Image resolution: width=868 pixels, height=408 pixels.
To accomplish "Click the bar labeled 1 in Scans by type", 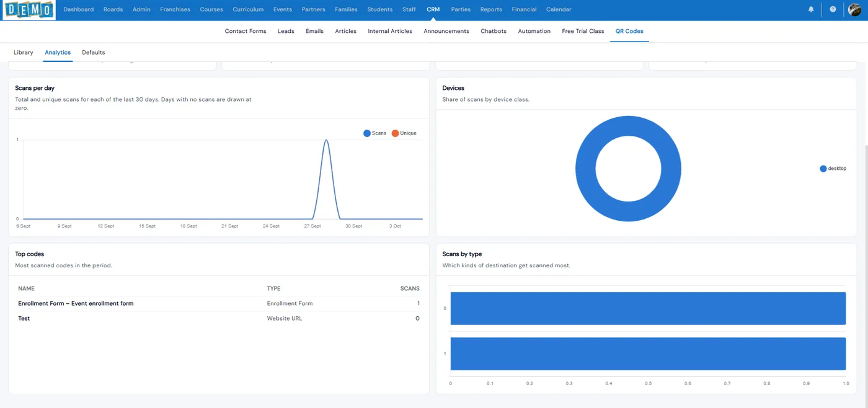I will coord(648,353).
